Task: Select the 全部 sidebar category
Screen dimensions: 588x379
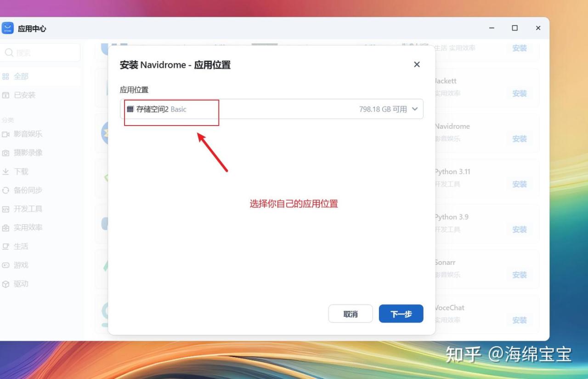Action: pos(40,76)
